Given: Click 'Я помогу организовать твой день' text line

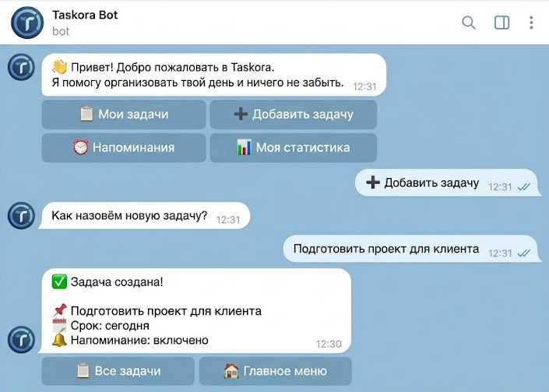Looking at the screenshot, I should point(198,83).
